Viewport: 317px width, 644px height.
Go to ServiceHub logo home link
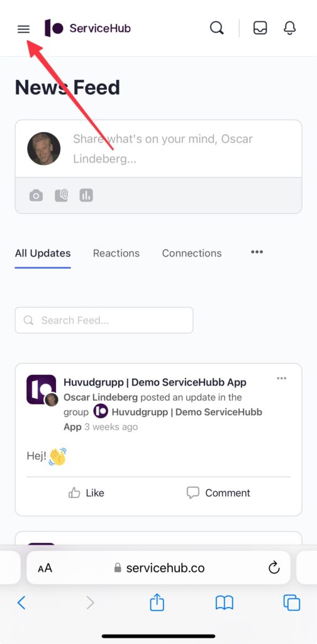pyautogui.click(x=87, y=28)
